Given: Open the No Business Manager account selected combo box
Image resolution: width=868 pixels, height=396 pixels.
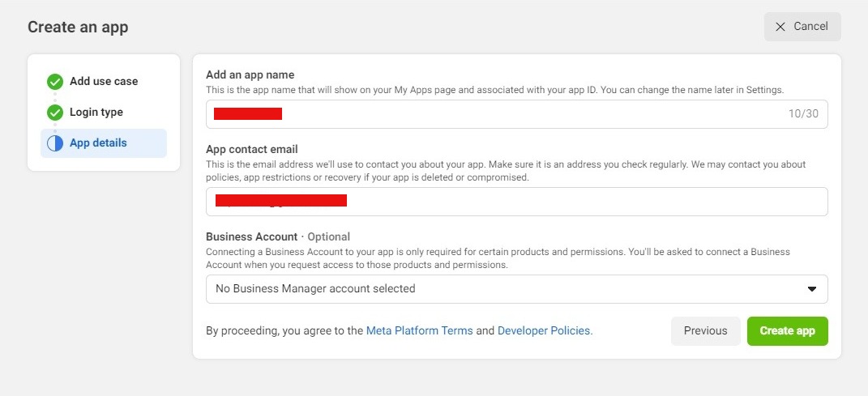Looking at the screenshot, I should click(x=516, y=289).
